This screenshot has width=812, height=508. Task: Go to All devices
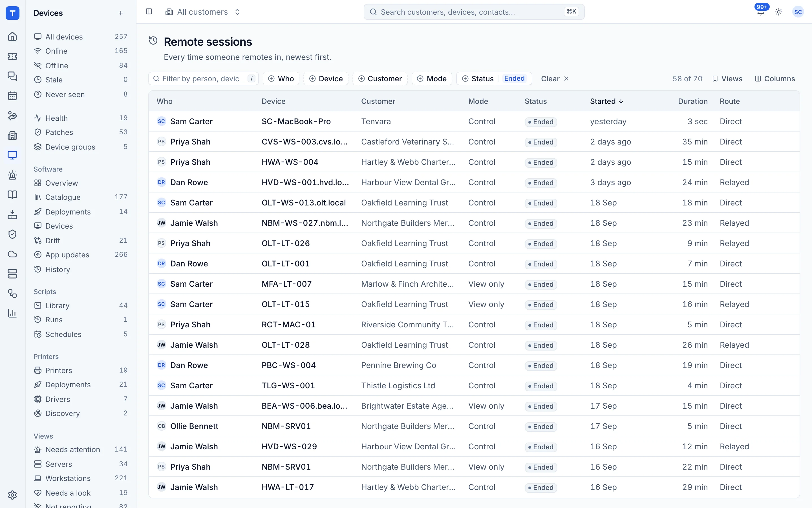[81, 37]
